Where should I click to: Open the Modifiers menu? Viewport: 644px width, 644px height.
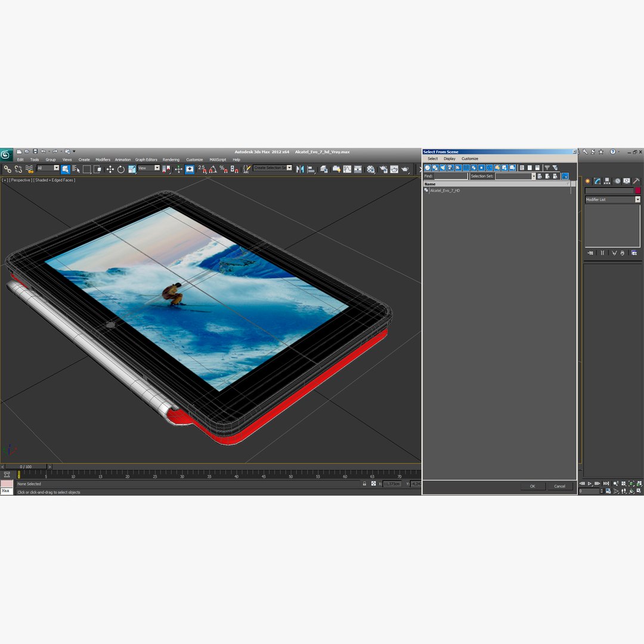[x=103, y=160]
